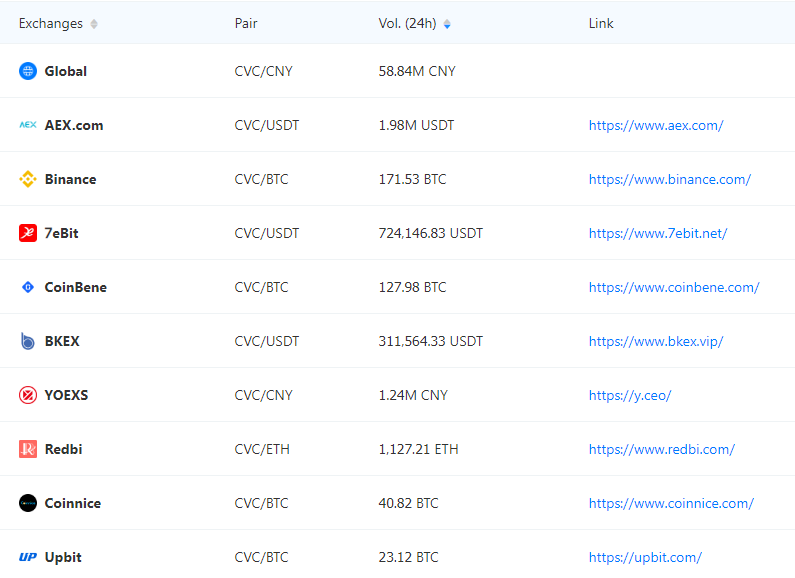The image size is (795, 578).
Task: Click the Coinnice black circle icon
Action: (x=28, y=503)
